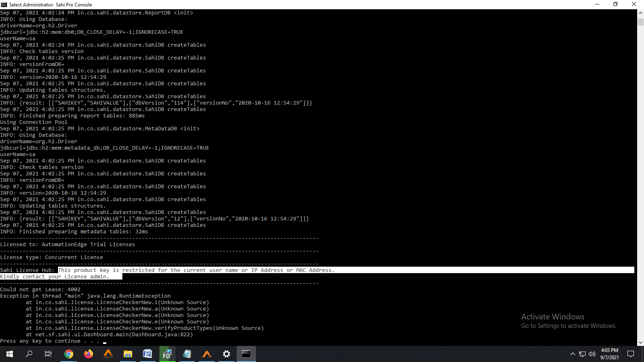Open Task View from the taskbar
Screen dimensions: 644x362
(x=48, y=354)
